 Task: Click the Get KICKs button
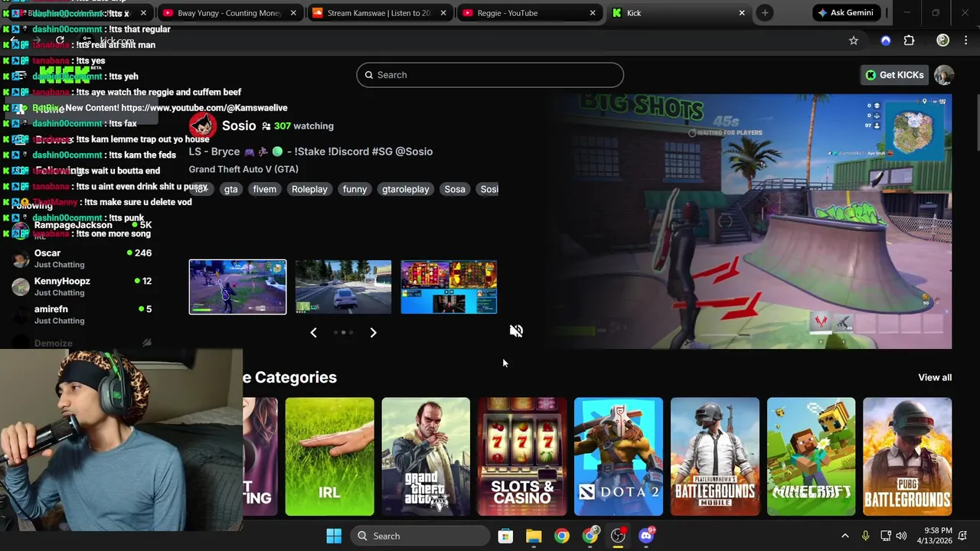tap(894, 75)
